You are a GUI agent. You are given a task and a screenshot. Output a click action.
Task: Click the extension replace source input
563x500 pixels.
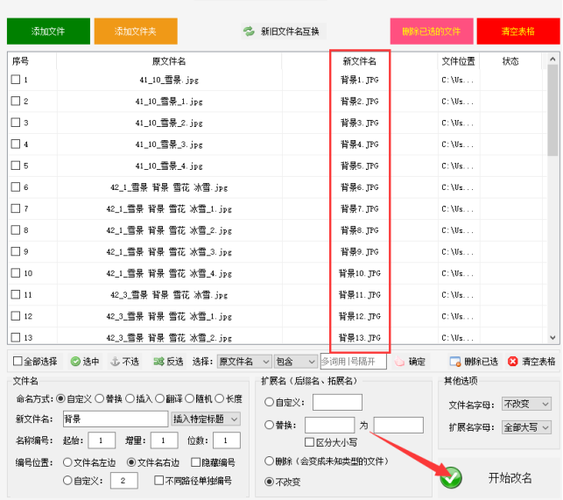point(330,425)
